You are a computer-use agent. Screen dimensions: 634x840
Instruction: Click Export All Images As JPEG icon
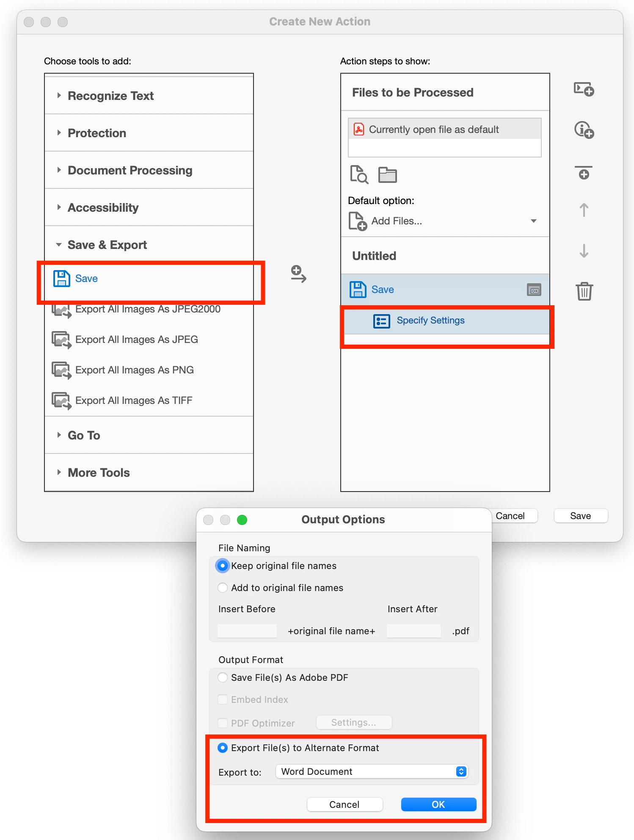(x=62, y=340)
